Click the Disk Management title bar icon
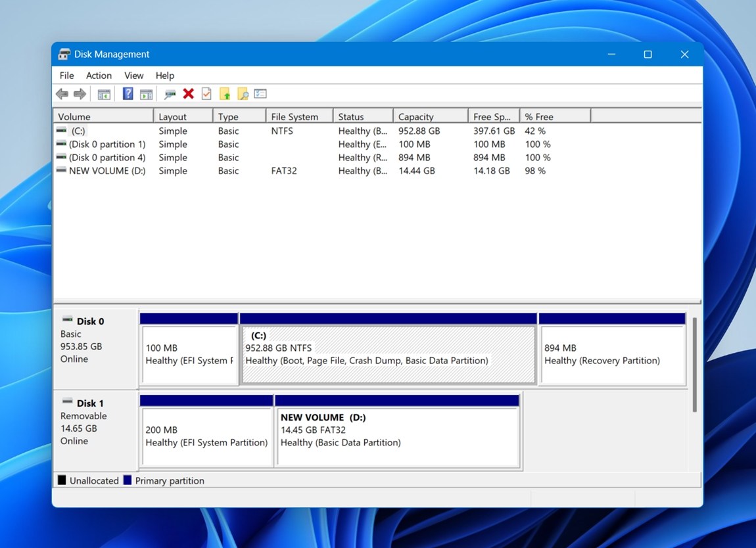The width and height of the screenshot is (756, 548). tap(64, 54)
